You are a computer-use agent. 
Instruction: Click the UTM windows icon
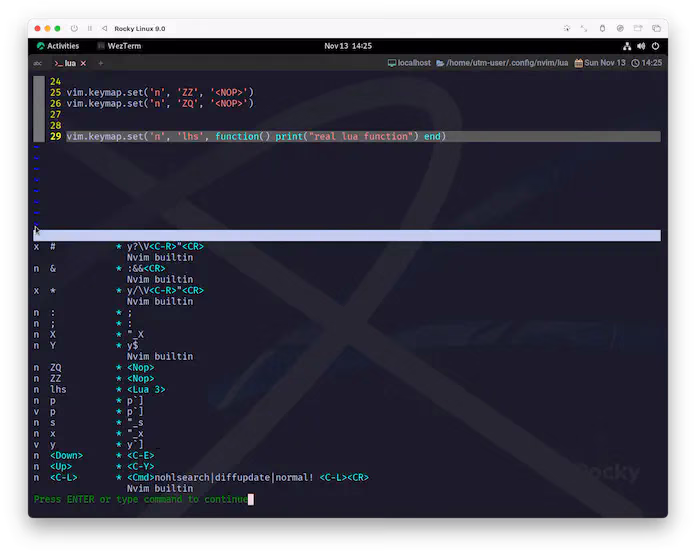[x=656, y=28]
